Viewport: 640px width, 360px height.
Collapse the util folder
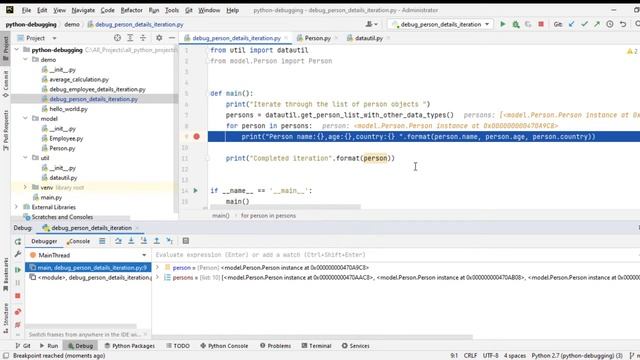[25, 158]
